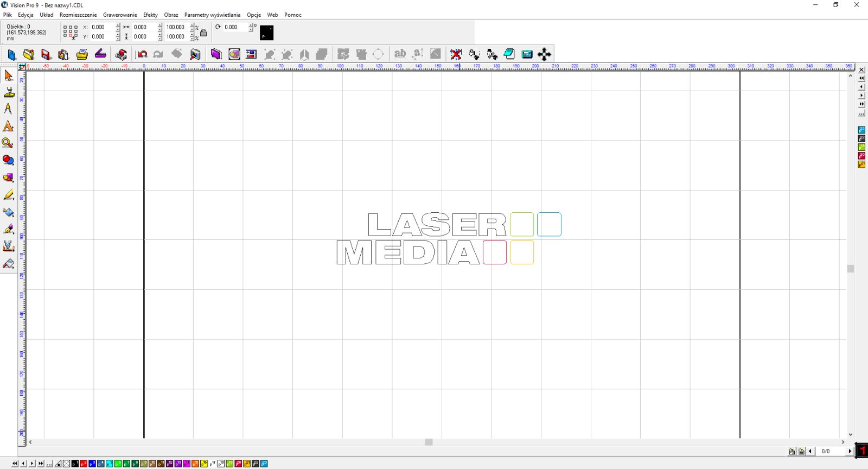868x469 pixels.
Task: Click the brush tool below the fill bucket
Action: tap(8, 229)
